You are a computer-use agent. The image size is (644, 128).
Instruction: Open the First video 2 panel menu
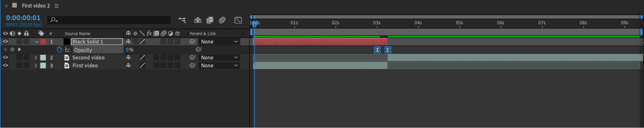pos(57,6)
